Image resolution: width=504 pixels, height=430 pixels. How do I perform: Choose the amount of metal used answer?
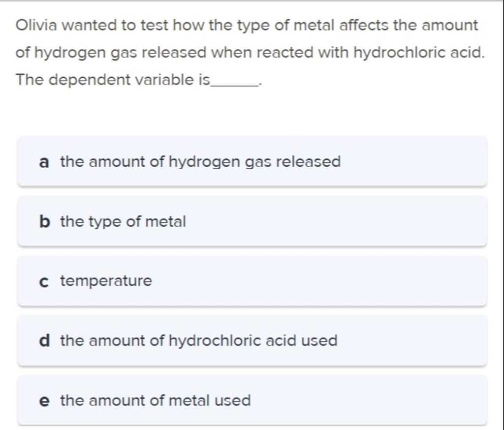(x=252, y=400)
